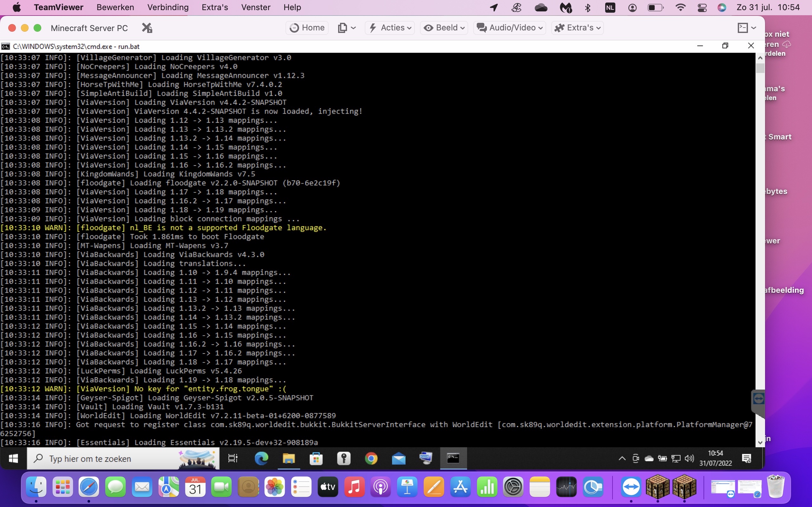Screen dimensions: 812x507
Task: Click the Windows search field Typ hier om te zoeken
Action: [x=101, y=459]
